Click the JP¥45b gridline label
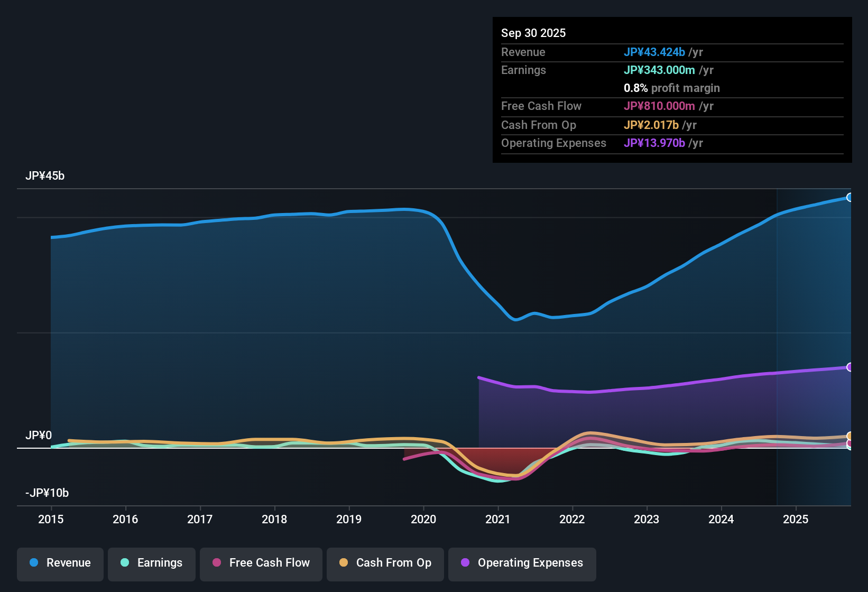Image resolution: width=868 pixels, height=592 pixels. click(x=45, y=175)
